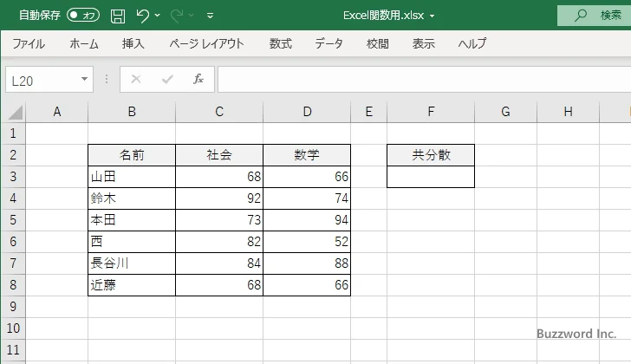Select 鈴木's 数学 score 74
Viewport: 631px width, 364px height.
[x=307, y=198]
